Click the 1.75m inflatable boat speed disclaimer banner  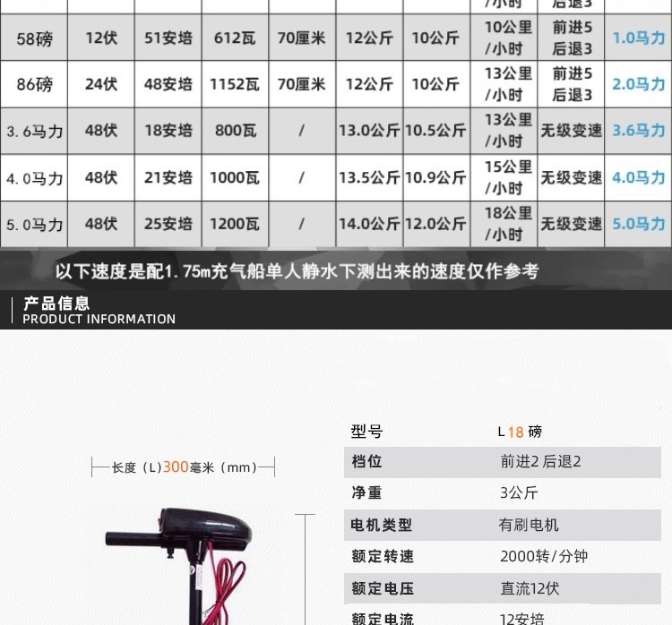coord(297,270)
